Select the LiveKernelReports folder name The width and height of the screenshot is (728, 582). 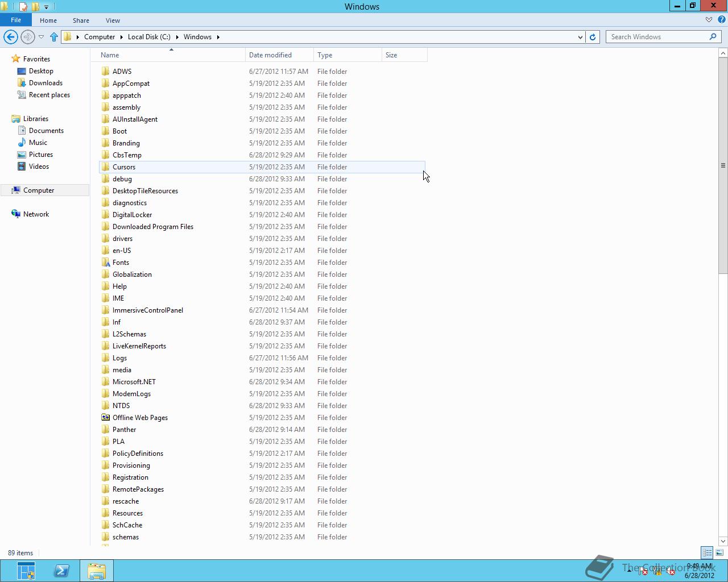139,346
